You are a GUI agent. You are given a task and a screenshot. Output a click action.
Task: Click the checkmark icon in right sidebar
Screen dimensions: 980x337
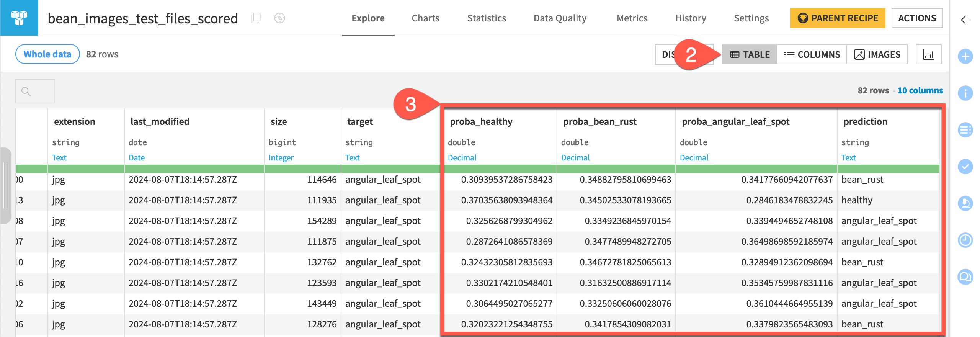pyautogui.click(x=965, y=167)
